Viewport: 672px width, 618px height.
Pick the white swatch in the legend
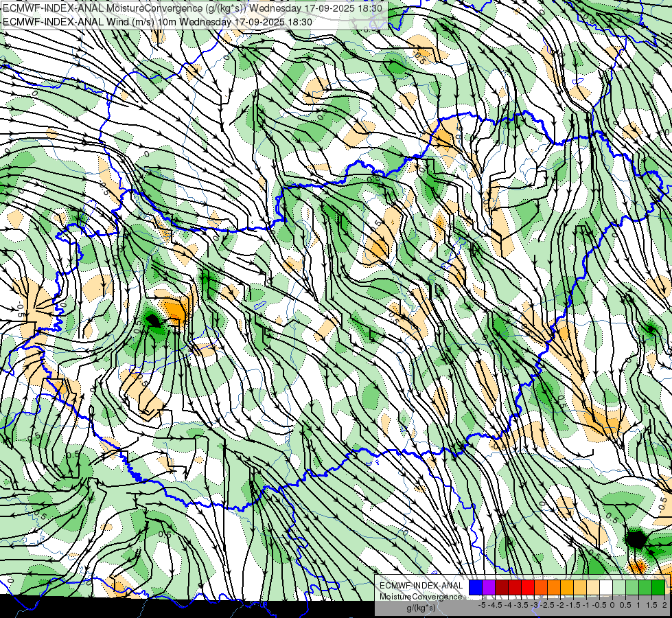[606, 587]
